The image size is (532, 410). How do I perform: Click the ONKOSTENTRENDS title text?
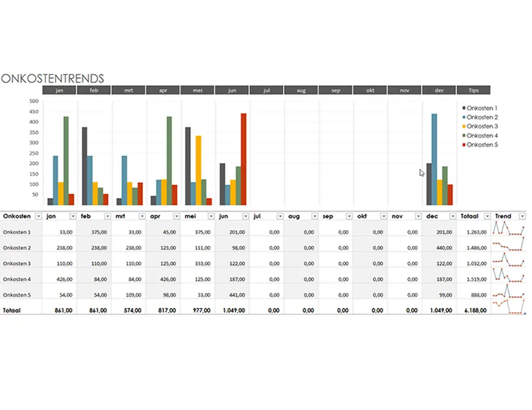coord(53,78)
